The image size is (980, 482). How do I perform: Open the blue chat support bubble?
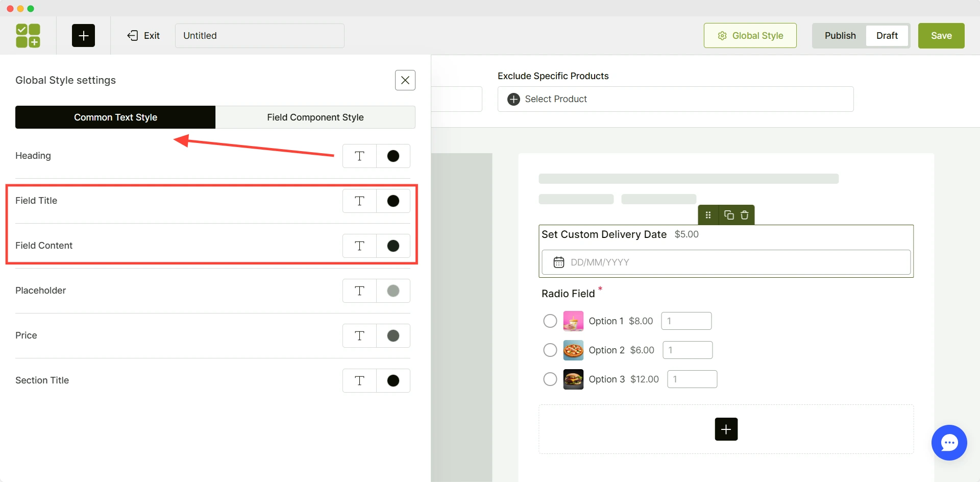(x=949, y=443)
